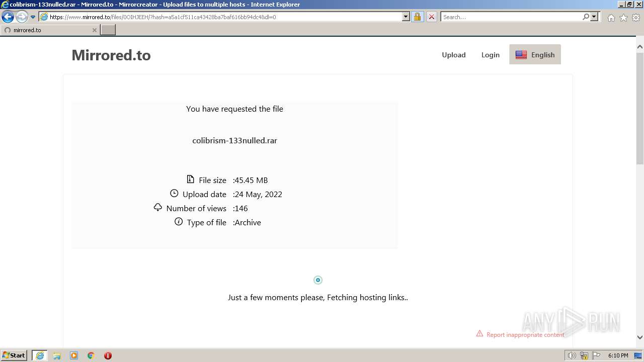Viewport: 644px width, 362px height.
Task: Open the Home page icon
Action: [x=611, y=18]
